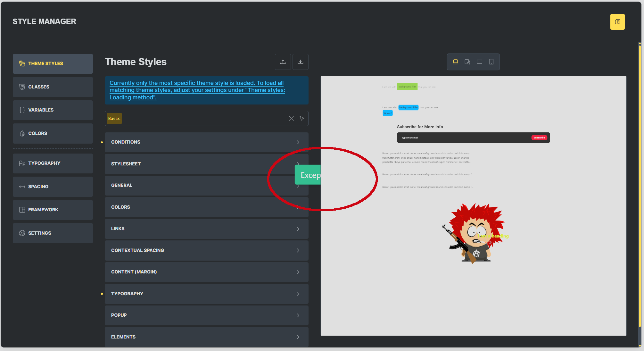The image size is (644, 351).
Task: Open the Classes tab in sidebar
Action: point(53,87)
